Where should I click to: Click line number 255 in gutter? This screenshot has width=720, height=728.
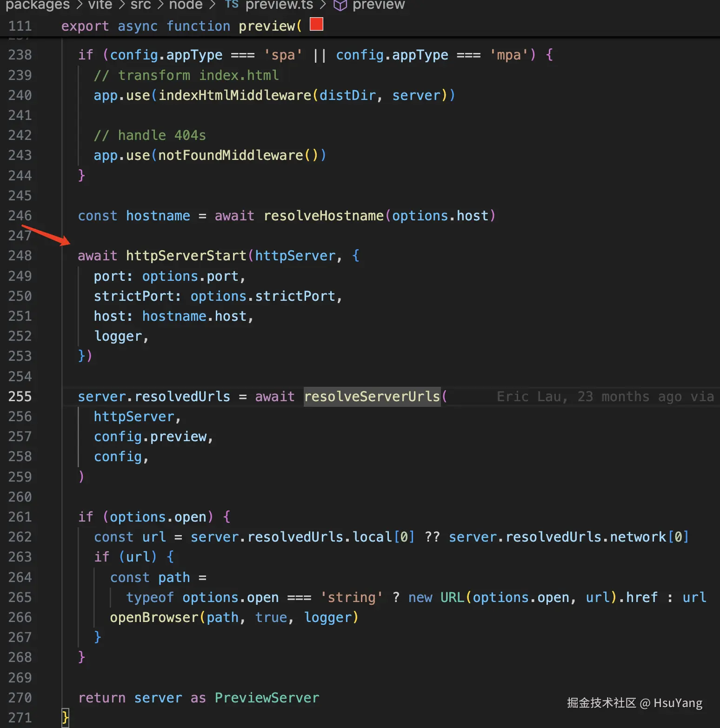[x=20, y=397]
